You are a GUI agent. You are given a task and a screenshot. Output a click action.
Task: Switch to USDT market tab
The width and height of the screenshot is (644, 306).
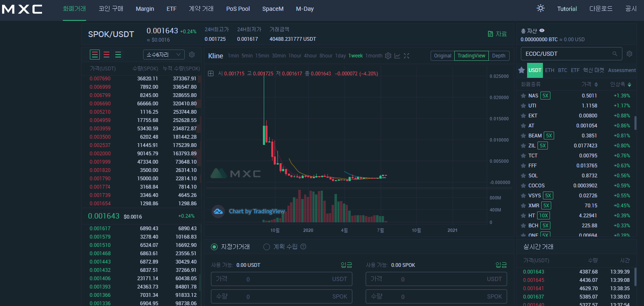pos(535,70)
